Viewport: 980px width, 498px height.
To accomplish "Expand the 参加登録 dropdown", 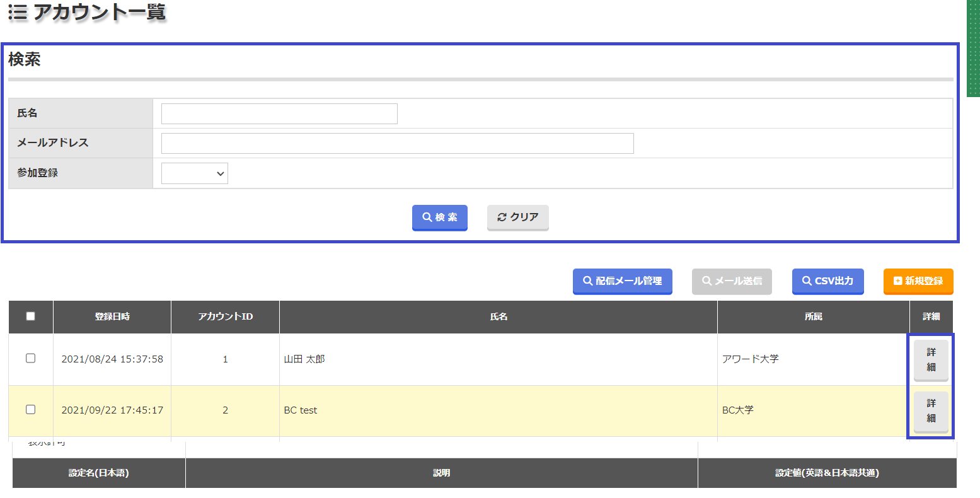I will tap(194, 173).
